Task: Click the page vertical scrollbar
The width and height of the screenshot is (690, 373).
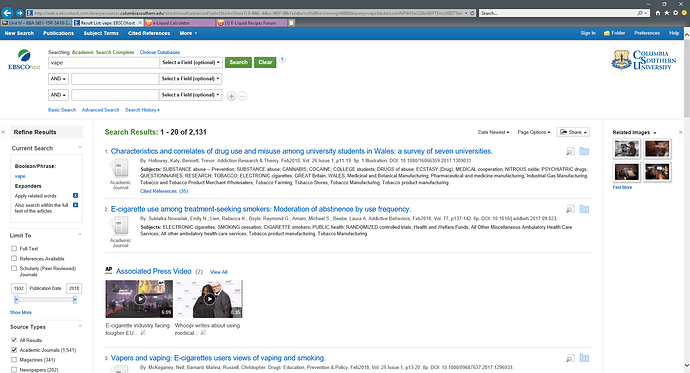Action: tap(686, 79)
